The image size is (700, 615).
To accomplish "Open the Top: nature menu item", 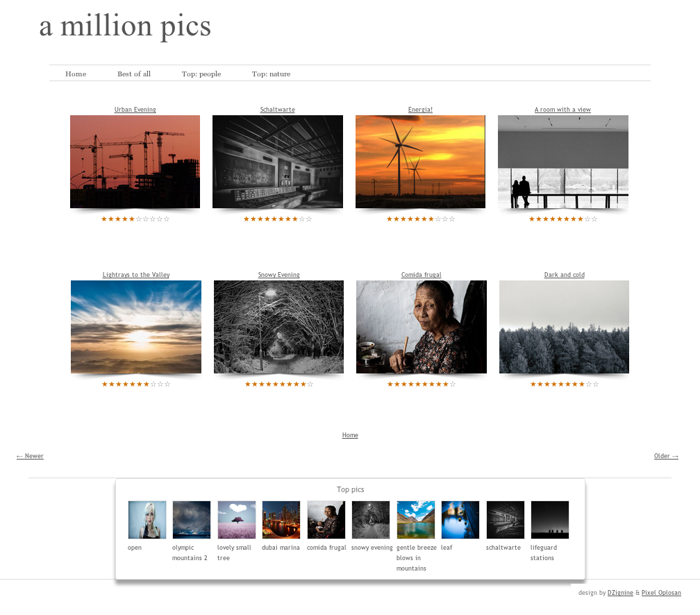I will click(x=271, y=74).
